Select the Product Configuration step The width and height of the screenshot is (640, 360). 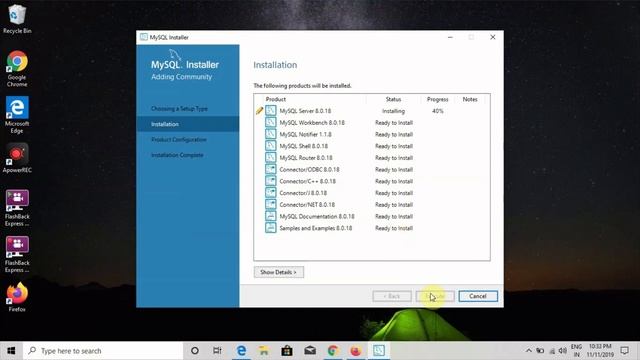(179, 140)
